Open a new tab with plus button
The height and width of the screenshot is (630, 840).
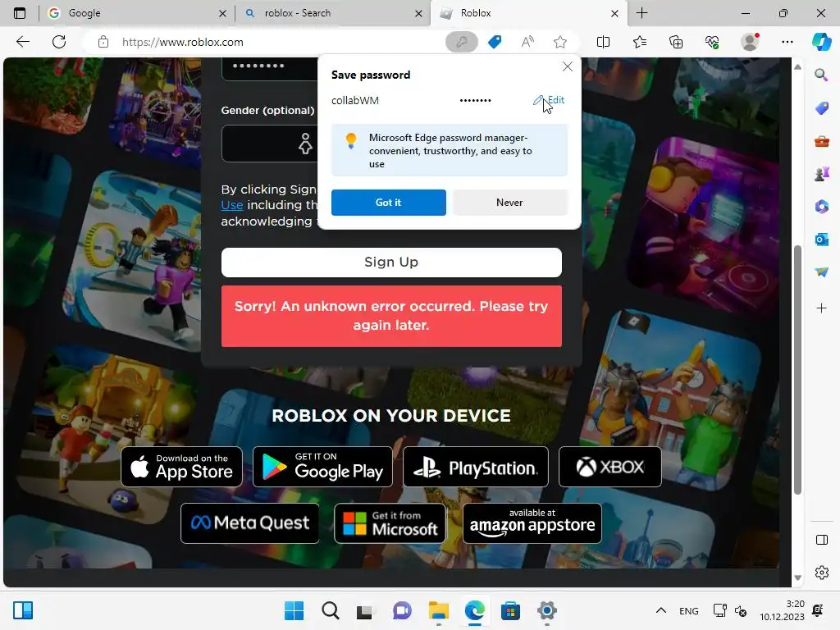click(641, 13)
